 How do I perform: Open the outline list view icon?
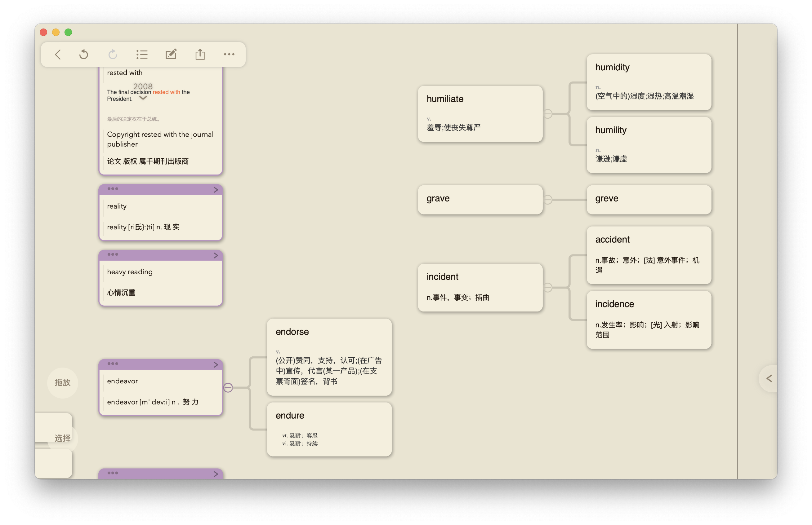[x=141, y=54]
